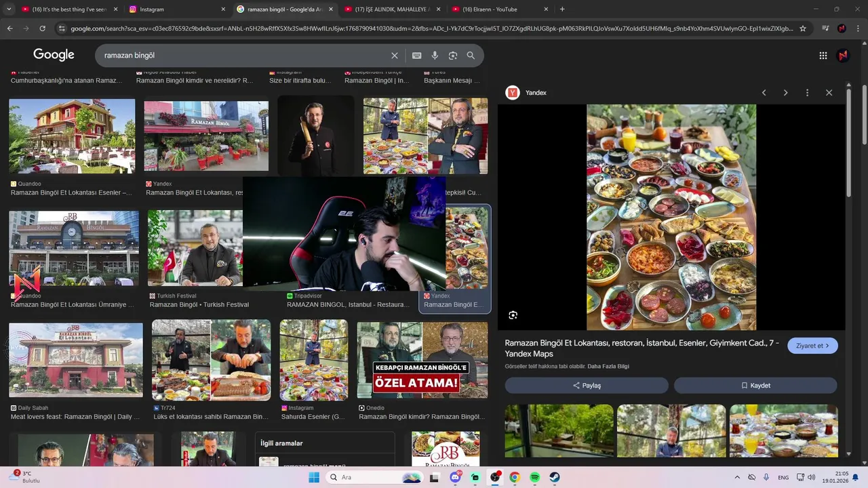
Task: Click the Ziyaret et button
Action: point(812,346)
